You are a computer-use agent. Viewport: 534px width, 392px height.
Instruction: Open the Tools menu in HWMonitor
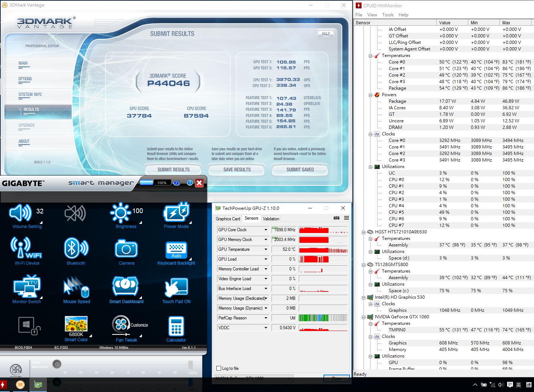click(388, 15)
